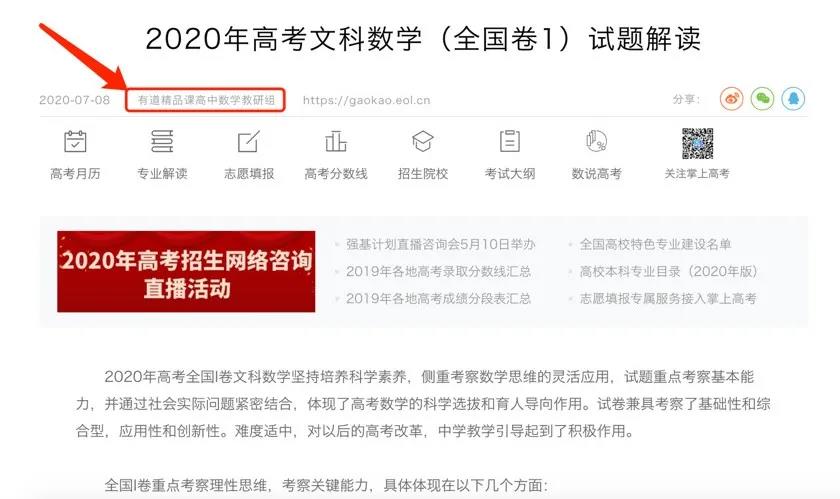
Task: Open 强基计划直播咨询会5月10日举办 link
Action: [x=440, y=244]
